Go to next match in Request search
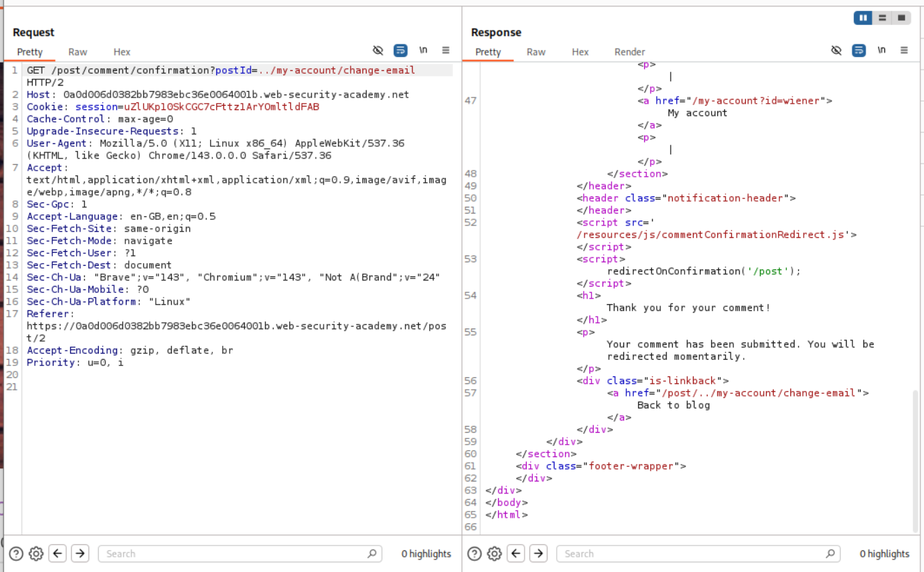Viewport: 924px width, 572px height. (x=81, y=554)
